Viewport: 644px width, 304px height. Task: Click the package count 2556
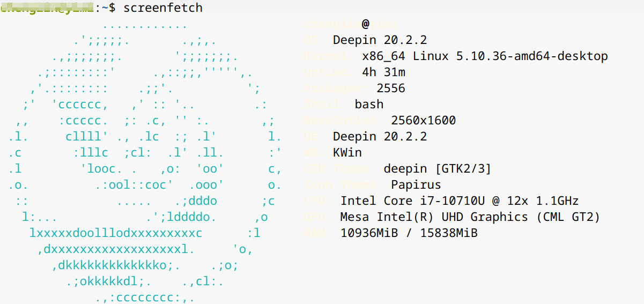pos(390,88)
